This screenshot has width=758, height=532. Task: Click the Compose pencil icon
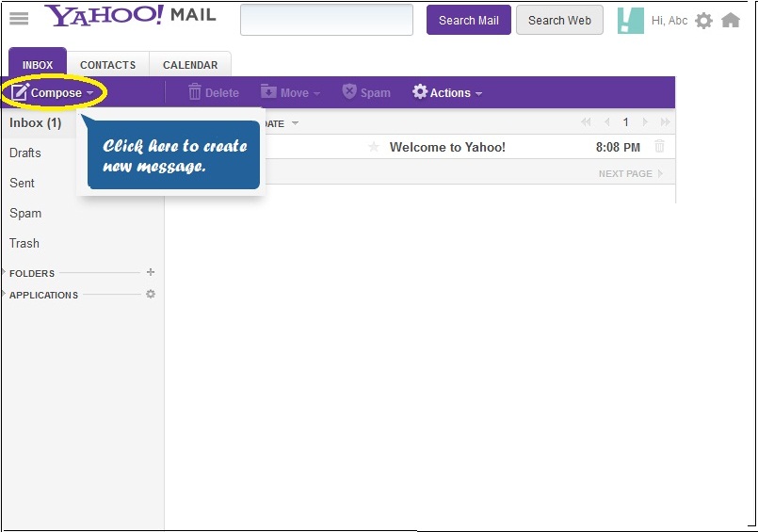click(20, 92)
